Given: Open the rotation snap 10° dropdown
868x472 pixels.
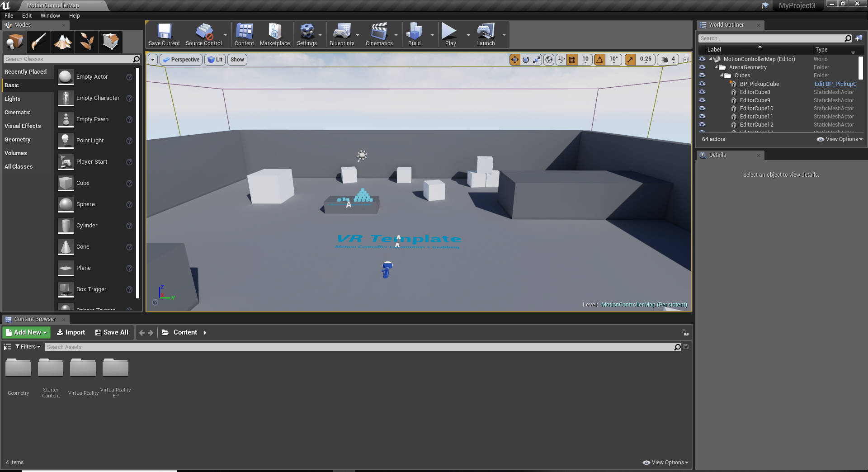Looking at the screenshot, I should (x=613, y=60).
